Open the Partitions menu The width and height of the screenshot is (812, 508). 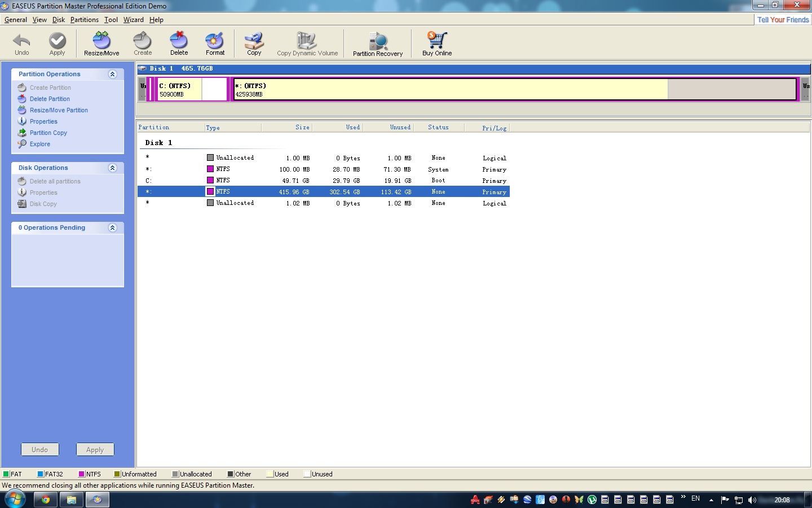[x=85, y=20]
